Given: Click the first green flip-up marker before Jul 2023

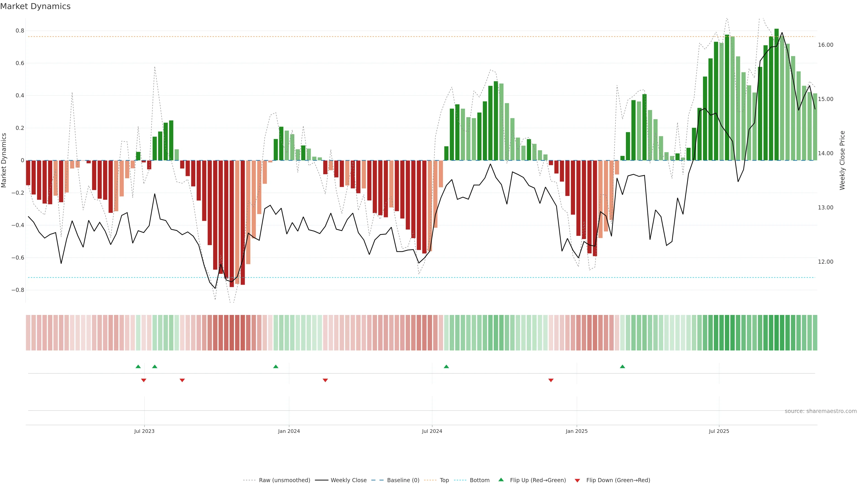Looking at the screenshot, I should [x=138, y=366].
